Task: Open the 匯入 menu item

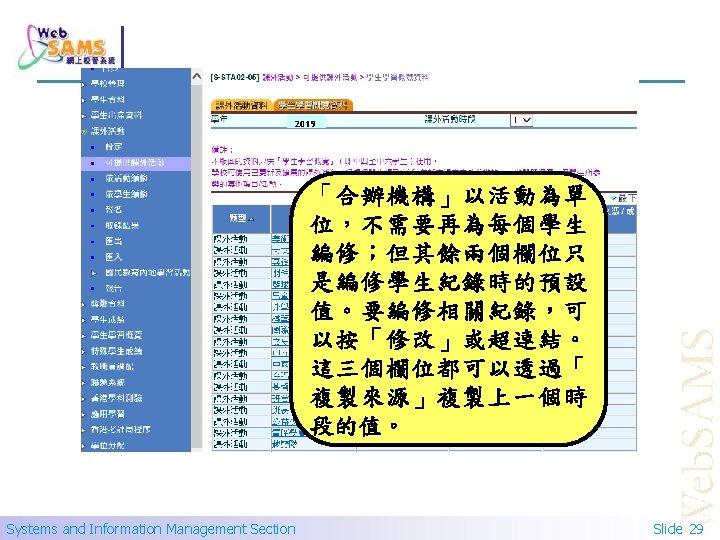Action: (113, 257)
